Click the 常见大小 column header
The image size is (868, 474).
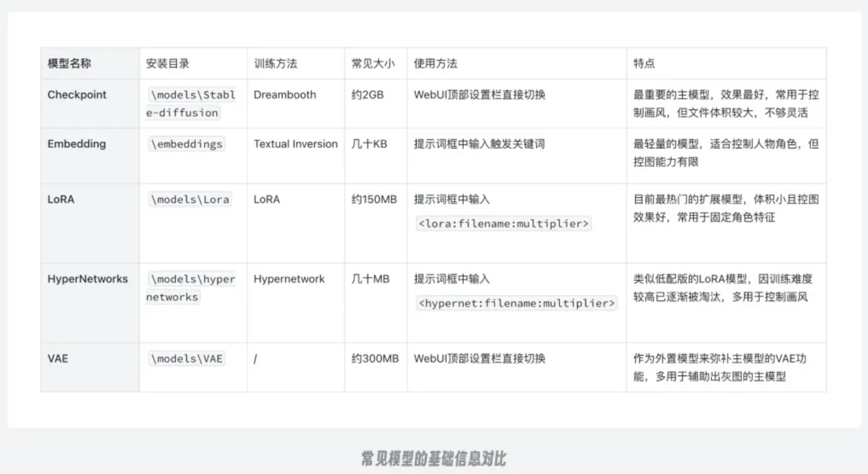(373, 64)
